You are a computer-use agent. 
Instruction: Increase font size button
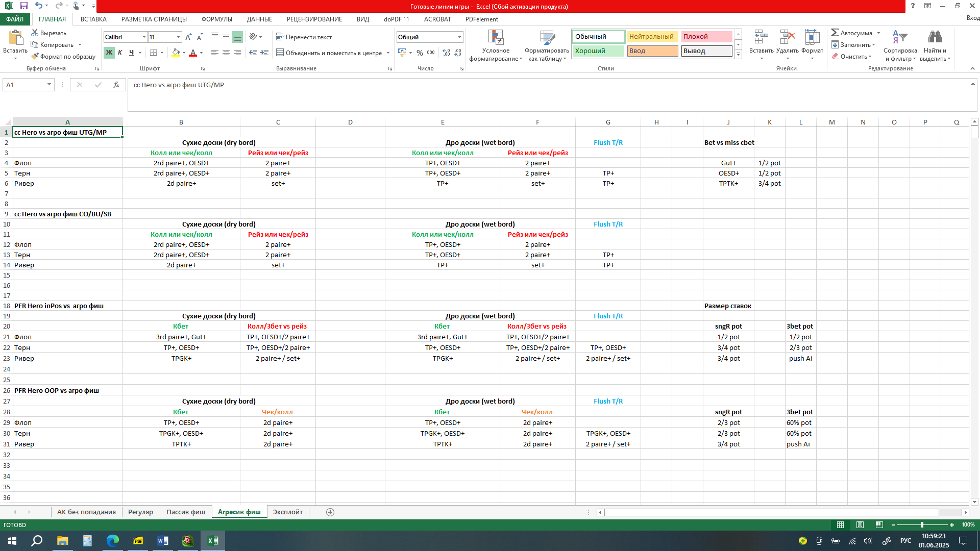click(x=188, y=37)
